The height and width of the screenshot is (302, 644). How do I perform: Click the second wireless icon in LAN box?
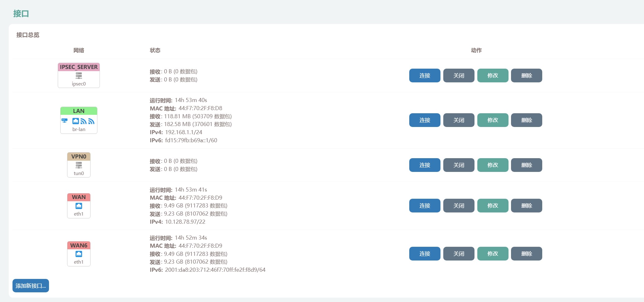click(91, 121)
